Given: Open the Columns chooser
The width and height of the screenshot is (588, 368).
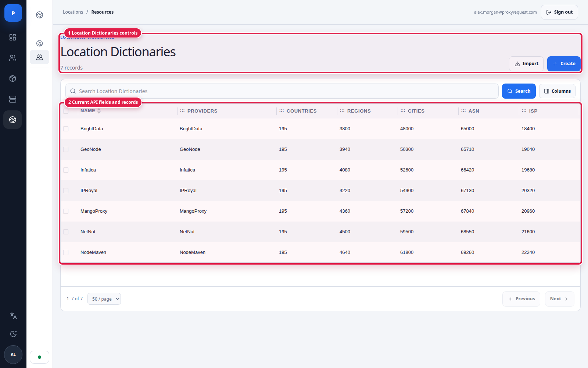Looking at the screenshot, I should point(557,91).
